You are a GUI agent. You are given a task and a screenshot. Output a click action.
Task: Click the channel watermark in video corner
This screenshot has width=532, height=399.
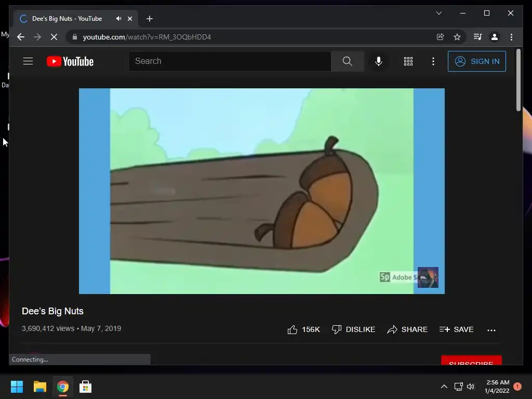coord(428,277)
